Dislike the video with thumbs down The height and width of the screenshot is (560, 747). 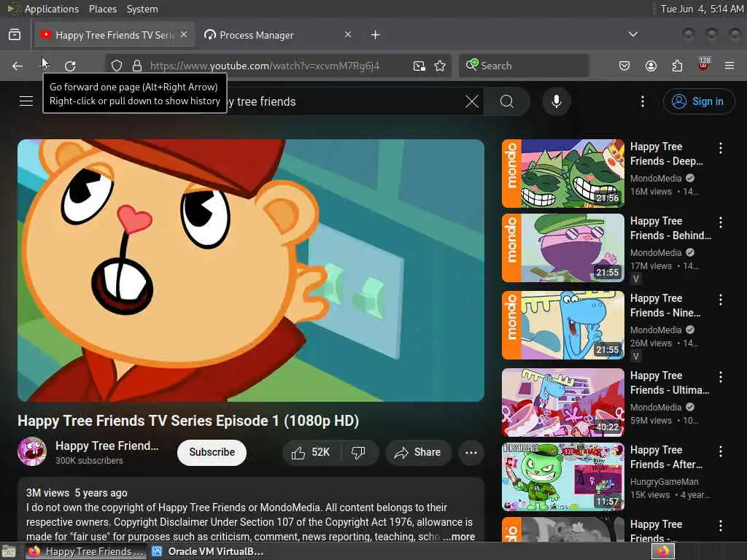(x=359, y=452)
